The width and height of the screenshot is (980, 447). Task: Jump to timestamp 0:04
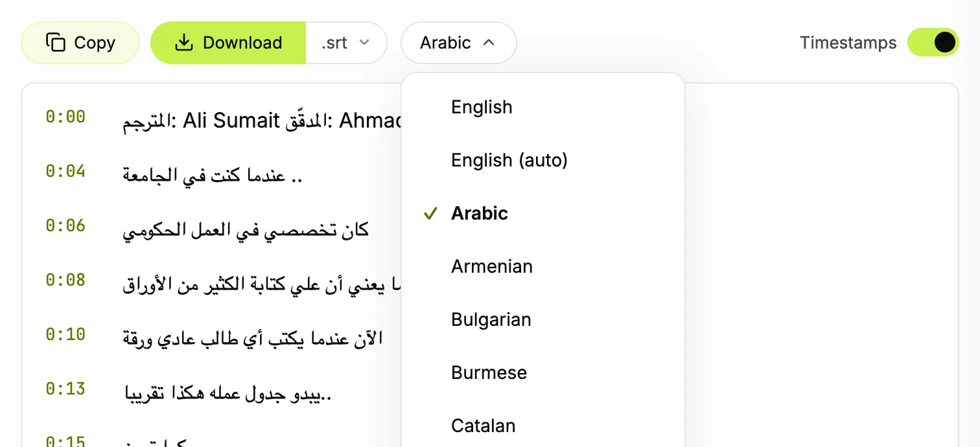click(x=65, y=172)
